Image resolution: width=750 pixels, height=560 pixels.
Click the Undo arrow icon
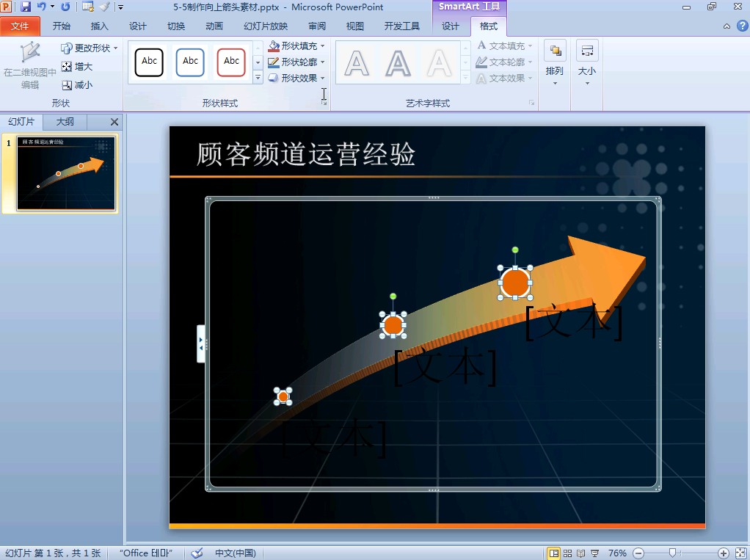[41, 7]
